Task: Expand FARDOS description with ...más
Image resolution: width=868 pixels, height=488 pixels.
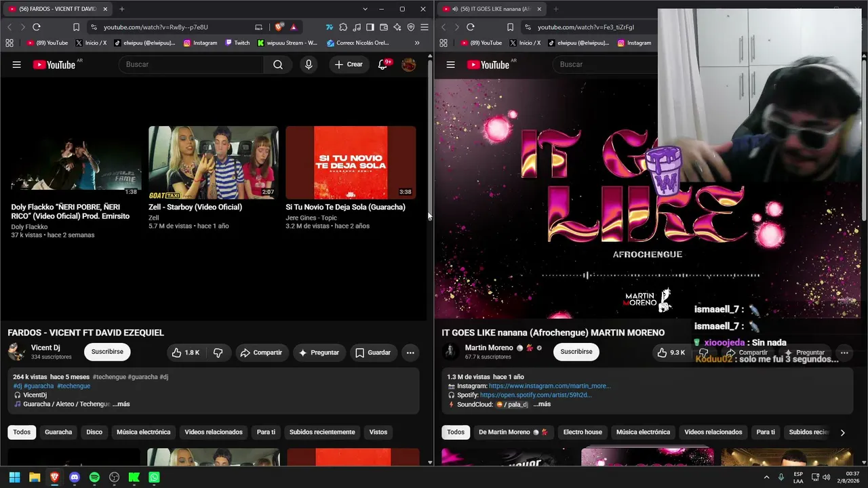Action: tap(121, 404)
